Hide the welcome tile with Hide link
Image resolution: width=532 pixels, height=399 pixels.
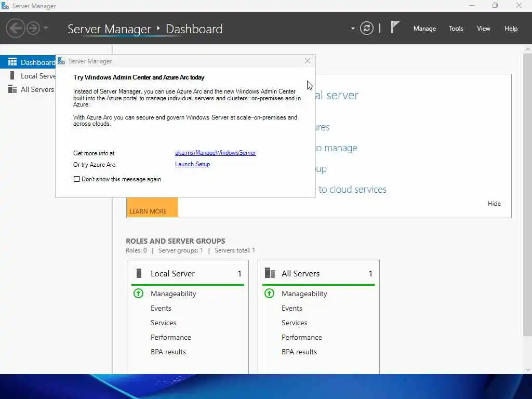tap(494, 204)
